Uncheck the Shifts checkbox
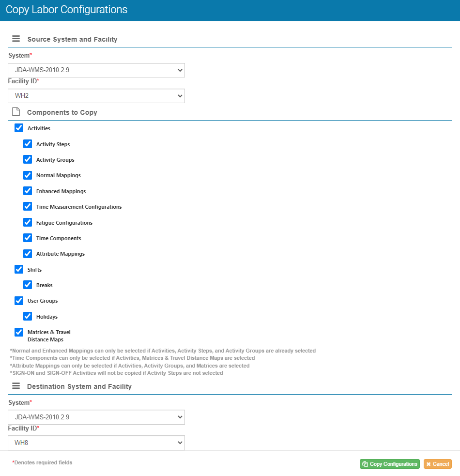This screenshot has height=476, width=460. pyautogui.click(x=19, y=269)
